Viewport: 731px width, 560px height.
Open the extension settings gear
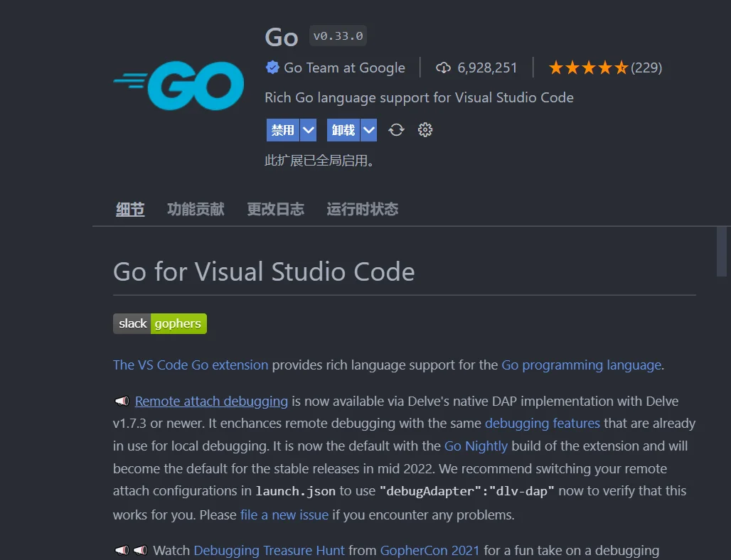425,130
